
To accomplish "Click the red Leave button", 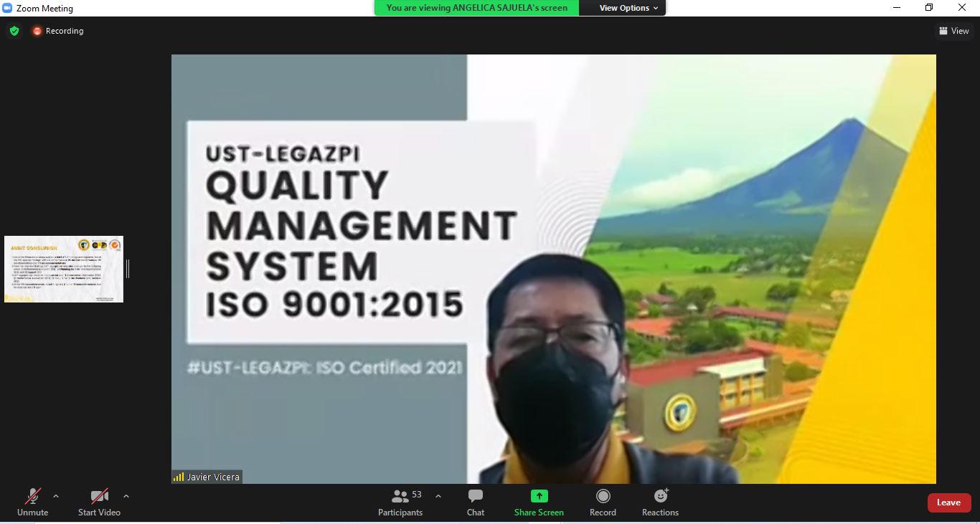I will [x=948, y=502].
